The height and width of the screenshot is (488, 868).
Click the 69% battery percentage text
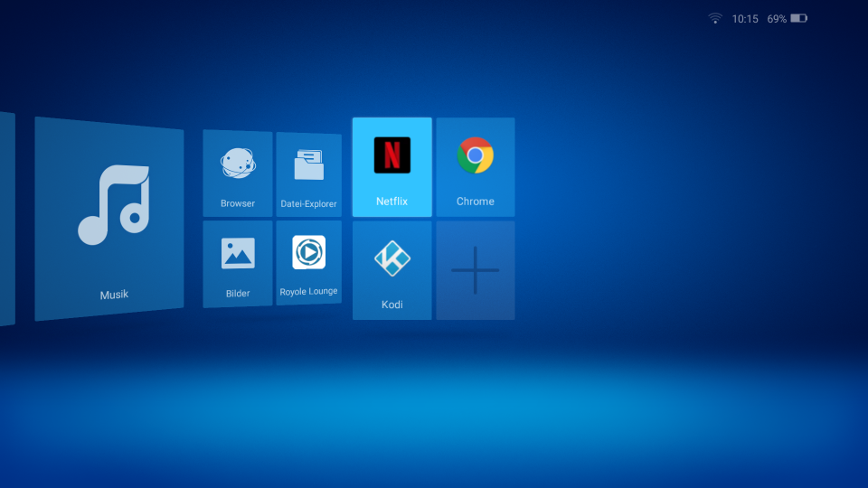coord(777,18)
